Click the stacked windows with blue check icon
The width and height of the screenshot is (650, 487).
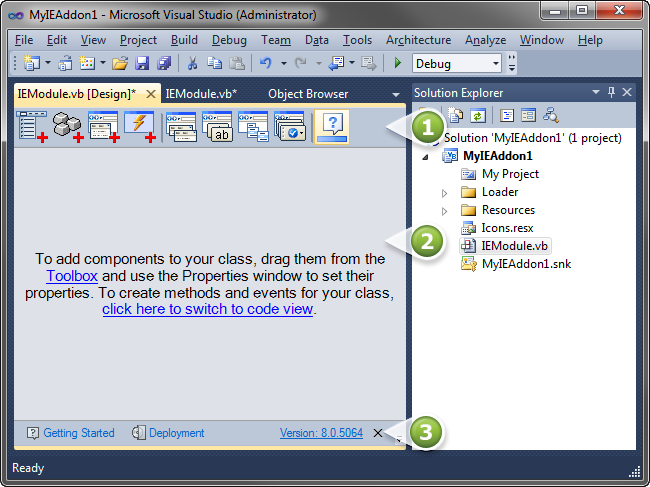point(289,127)
